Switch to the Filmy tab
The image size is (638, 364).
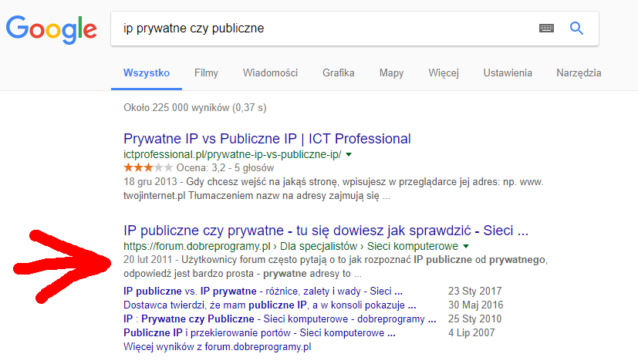(x=206, y=72)
